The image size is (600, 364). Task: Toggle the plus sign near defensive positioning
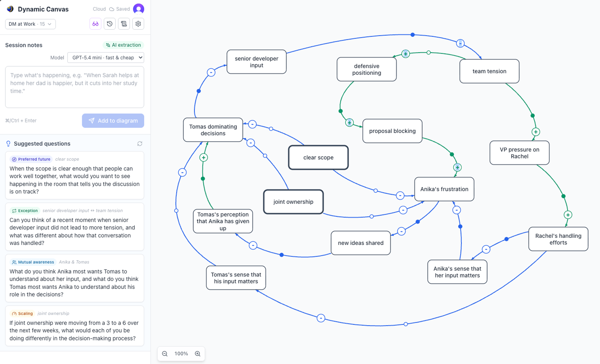coord(405,54)
